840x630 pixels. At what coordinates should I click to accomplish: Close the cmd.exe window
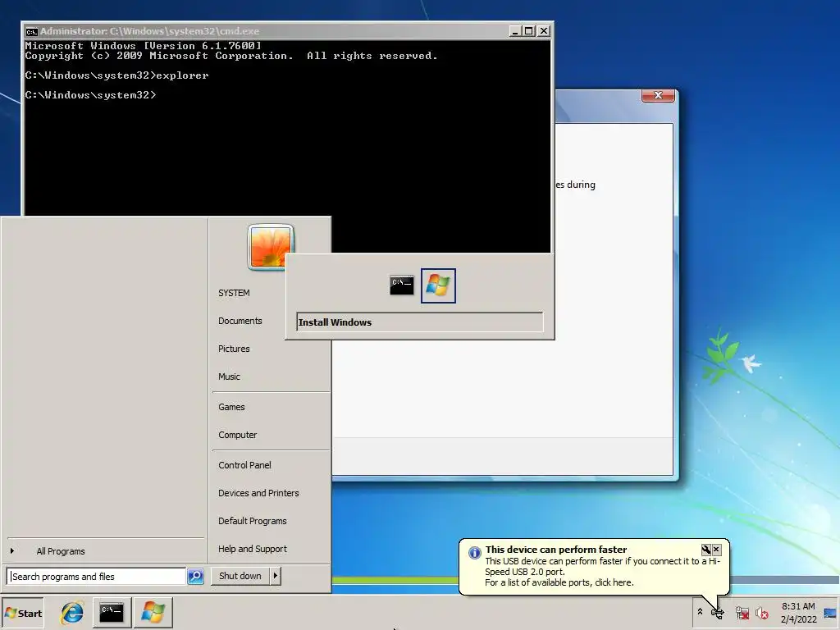point(543,31)
